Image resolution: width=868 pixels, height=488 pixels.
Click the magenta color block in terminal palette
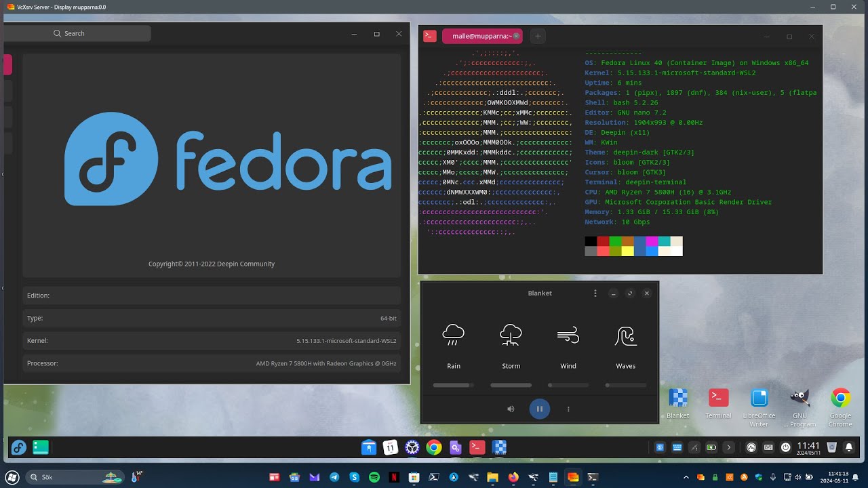tap(652, 241)
